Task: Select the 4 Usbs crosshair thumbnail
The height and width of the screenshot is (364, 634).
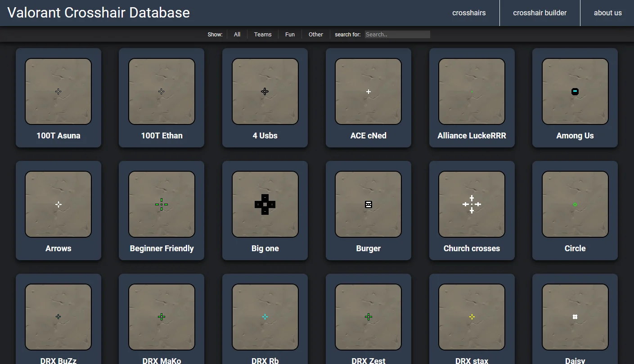Action: pyautogui.click(x=265, y=91)
